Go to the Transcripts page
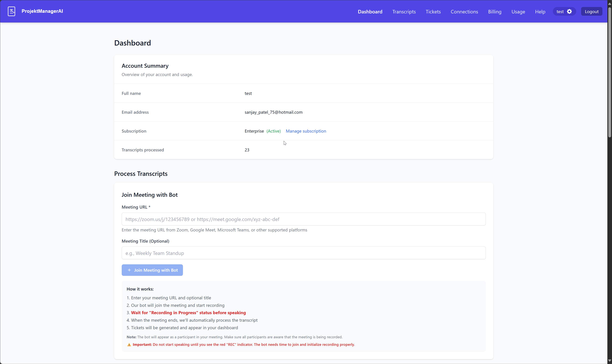This screenshot has height=364, width=612. 404,11
